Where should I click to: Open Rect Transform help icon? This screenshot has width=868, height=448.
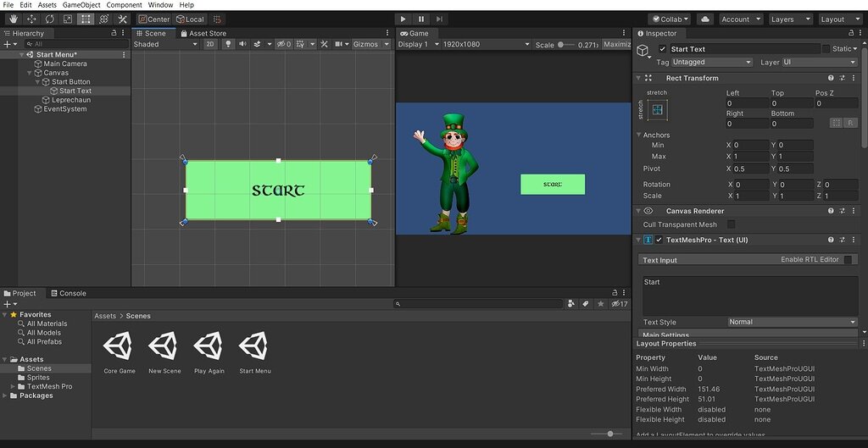click(x=831, y=78)
